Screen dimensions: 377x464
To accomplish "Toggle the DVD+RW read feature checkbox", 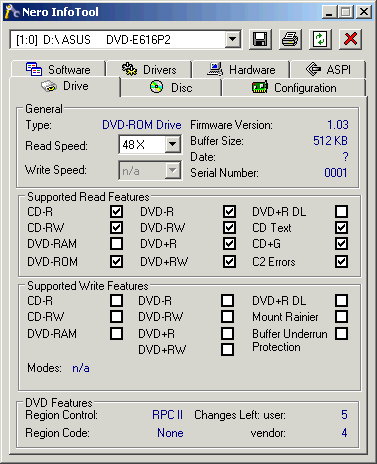I will coord(229,262).
